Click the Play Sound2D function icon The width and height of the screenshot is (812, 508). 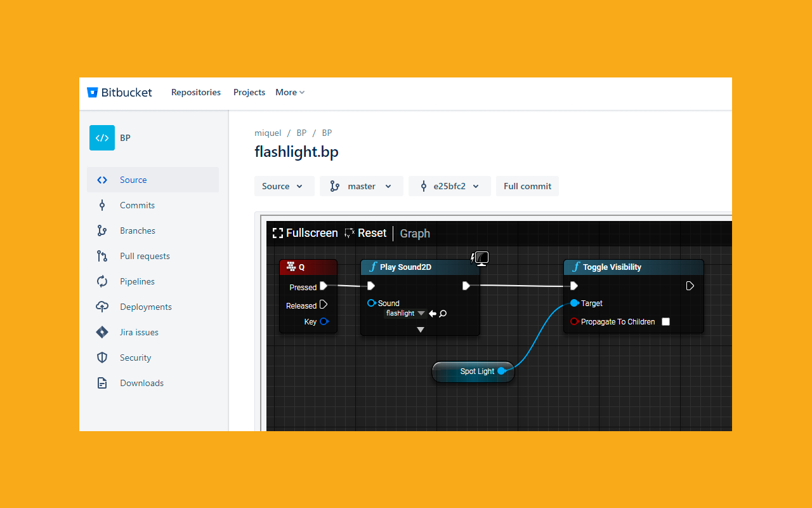[x=373, y=267]
